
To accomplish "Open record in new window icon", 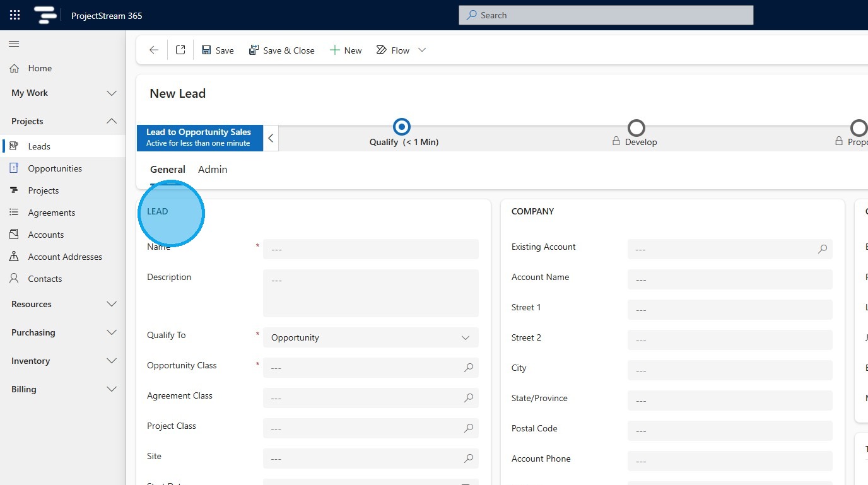I will (180, 50).
